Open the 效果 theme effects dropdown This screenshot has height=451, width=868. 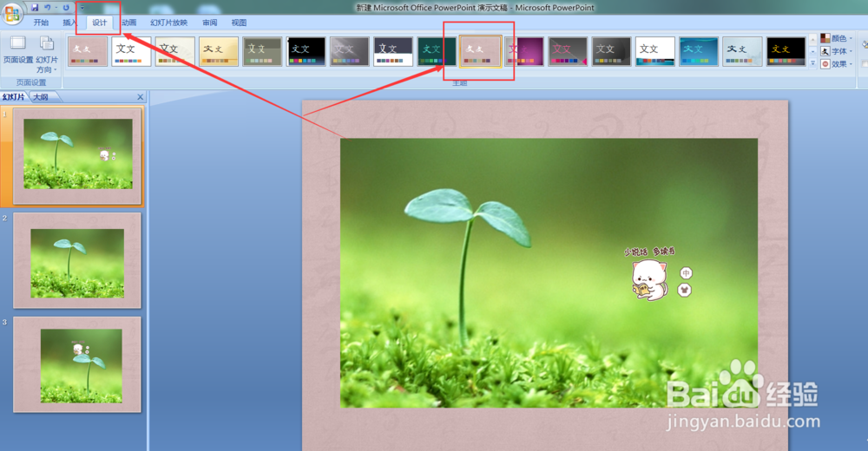coord(837,64)
